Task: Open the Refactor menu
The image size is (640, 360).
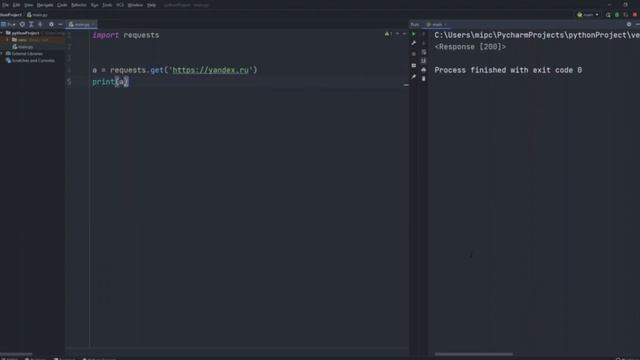Action: coord(79,5)
